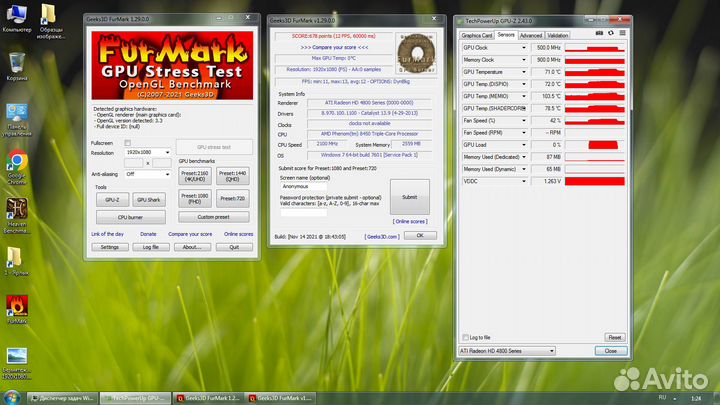720x405 pixels.
Task: Run Preset:1080 (FHD) benchmark
Action: point(195,198)
